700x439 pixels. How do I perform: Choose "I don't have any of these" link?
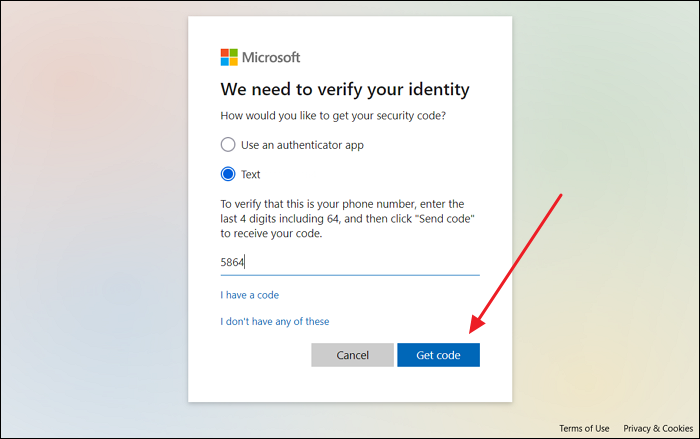tap(275, 321)
